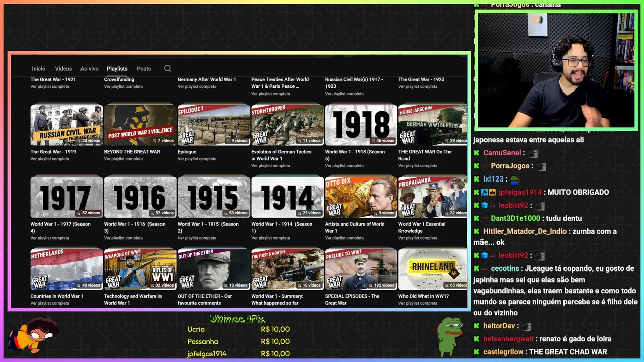This screenshot has width=644, height=362.
Task: Open the Início tab
Action: 39,69
